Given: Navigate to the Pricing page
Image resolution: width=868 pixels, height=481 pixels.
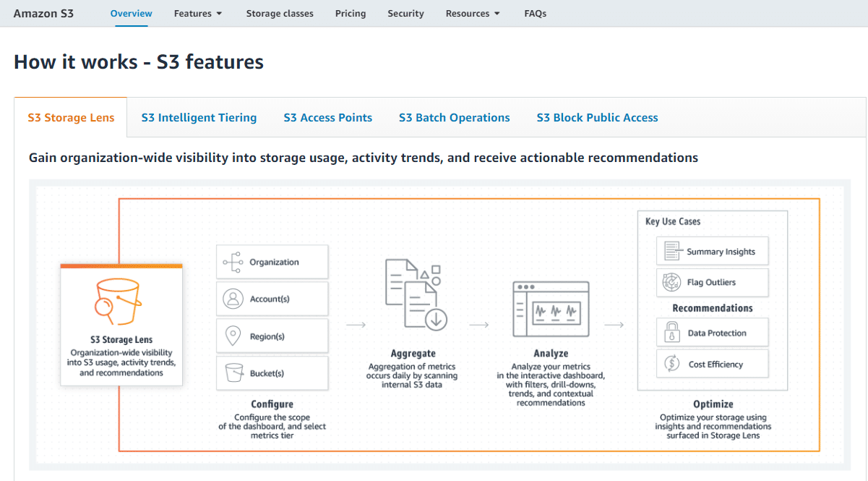Looking at the screenshot, I should tap(351, 13).
